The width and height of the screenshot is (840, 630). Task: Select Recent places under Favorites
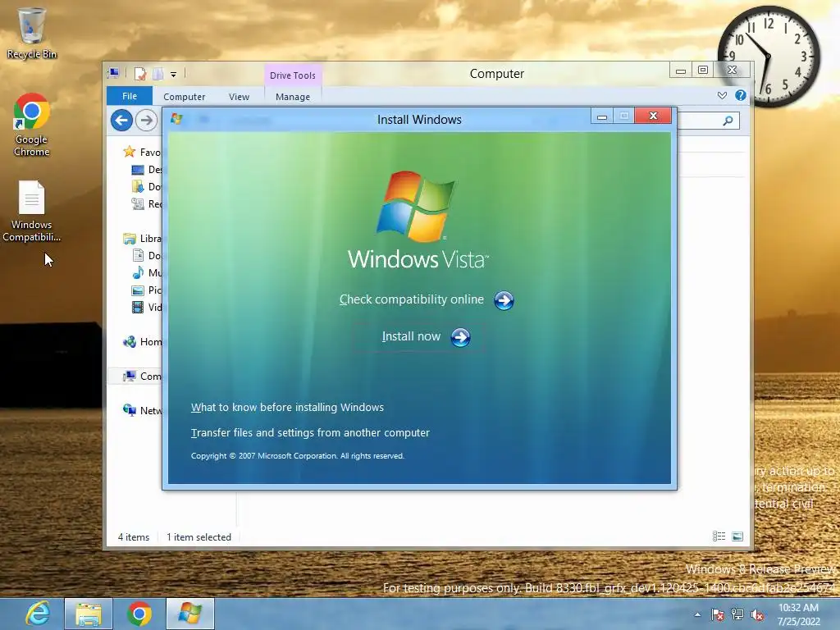[x=146, y=203]
